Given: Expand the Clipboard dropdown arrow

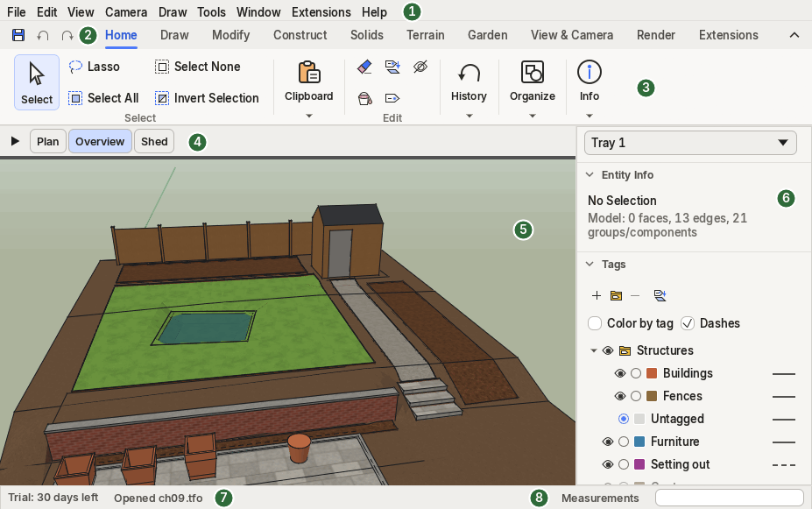Looking at the screenshot, I should tap(309, 116).
